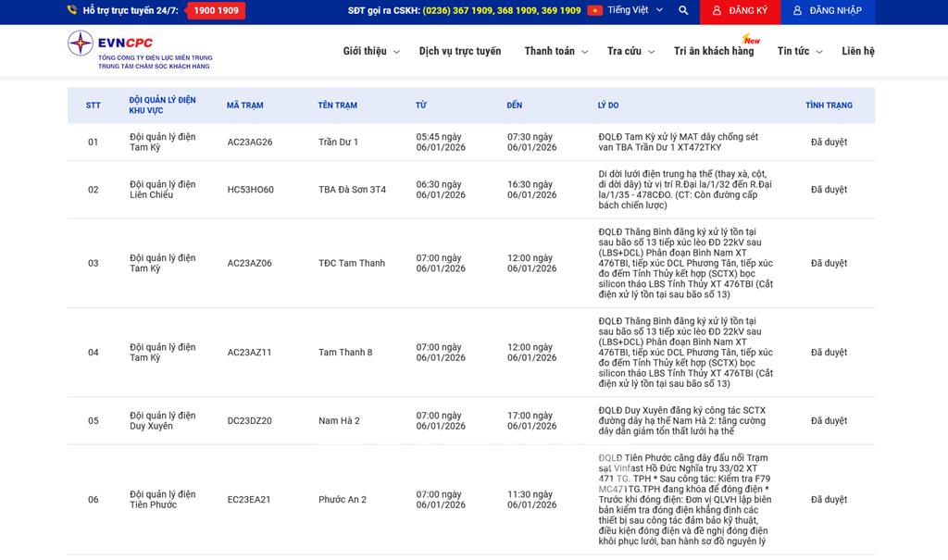Expand the Tin tức menu
Screen dimensions: 948x560
point(799,51)
